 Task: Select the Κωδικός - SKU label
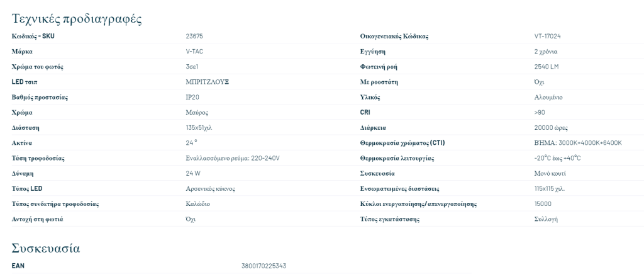pyautogui.click(x=33, y=36)
